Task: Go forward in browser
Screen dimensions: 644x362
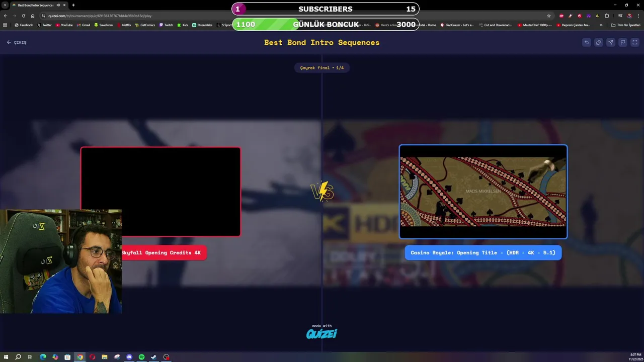Action: (x=15, y=16)
